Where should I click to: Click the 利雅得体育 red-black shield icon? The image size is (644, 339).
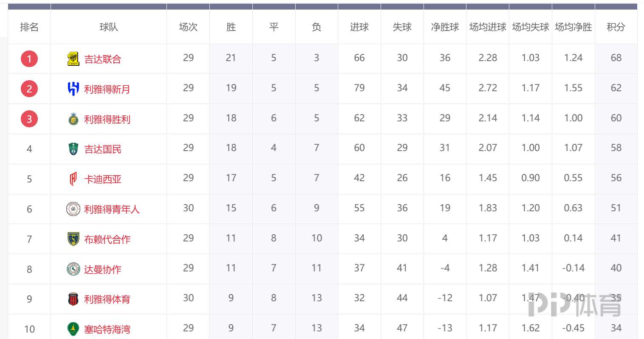73,299
